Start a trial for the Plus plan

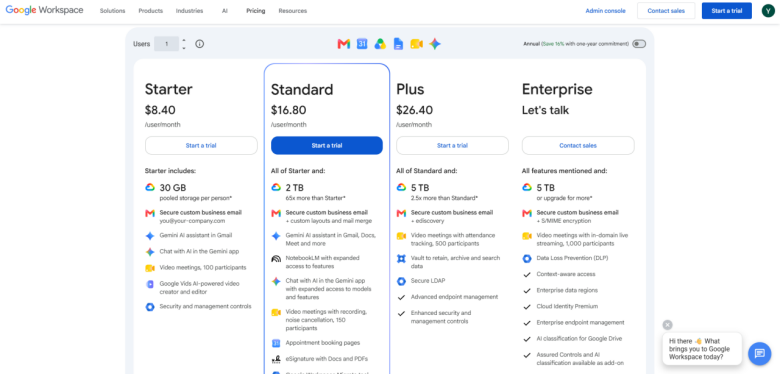pos(452,146)
